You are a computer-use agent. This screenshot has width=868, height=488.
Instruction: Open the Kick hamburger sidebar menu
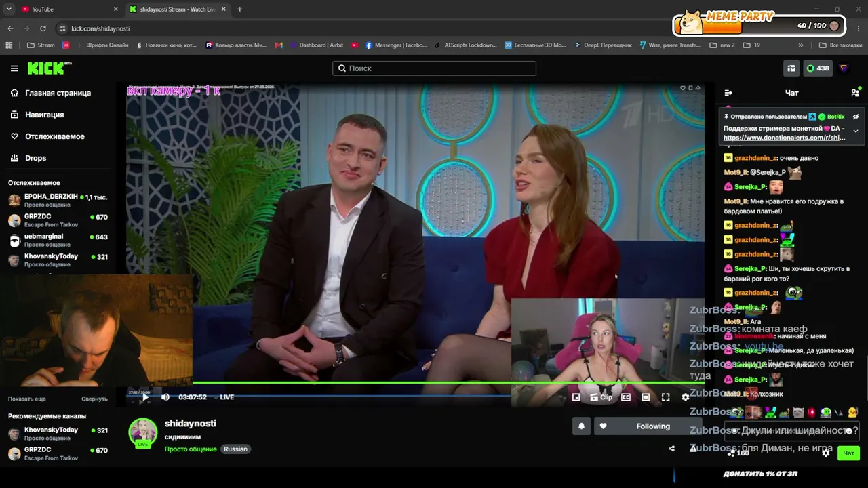(14, 68)
